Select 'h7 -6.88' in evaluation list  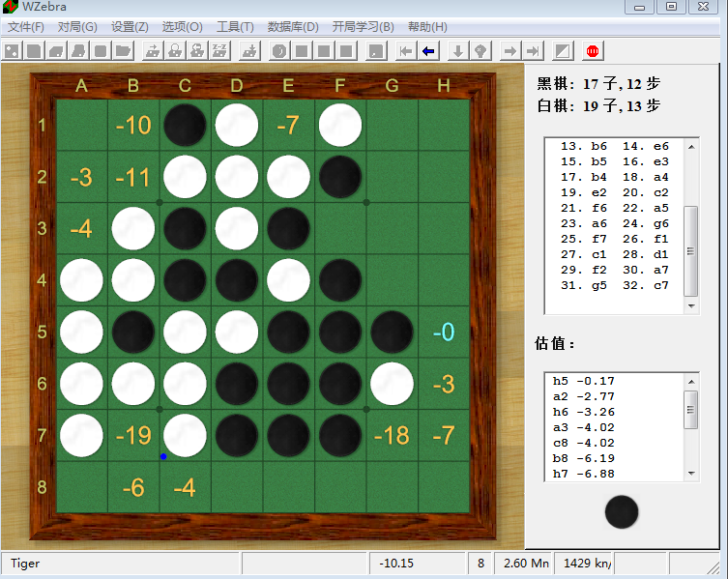coord(584,474)
